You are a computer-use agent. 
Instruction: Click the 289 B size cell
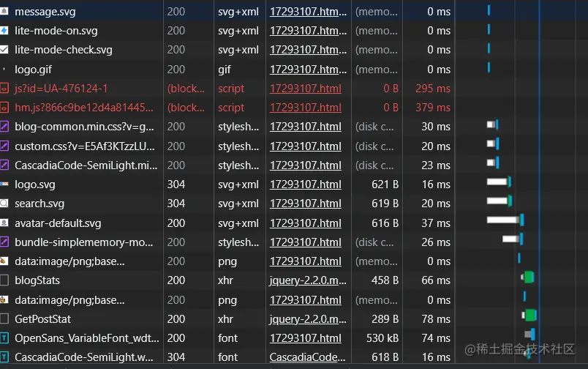pos(385,319)
